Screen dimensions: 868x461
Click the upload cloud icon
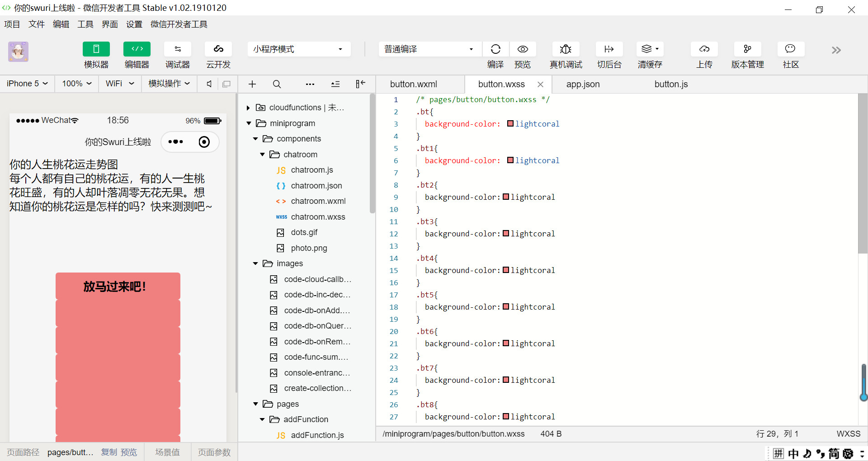click(x=704, y=49)
